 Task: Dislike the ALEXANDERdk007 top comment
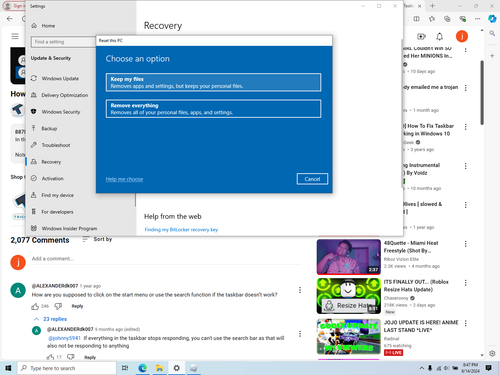tap(58, 306)
